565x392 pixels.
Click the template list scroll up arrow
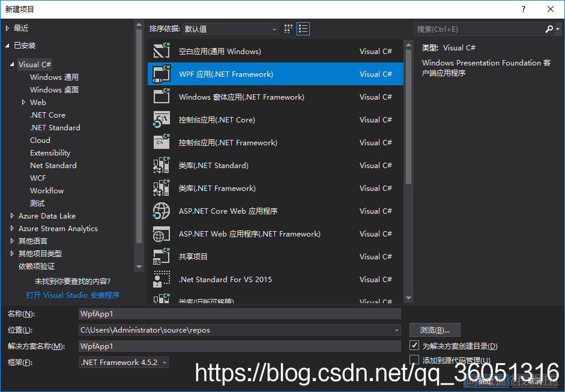[x=409, y=45]
